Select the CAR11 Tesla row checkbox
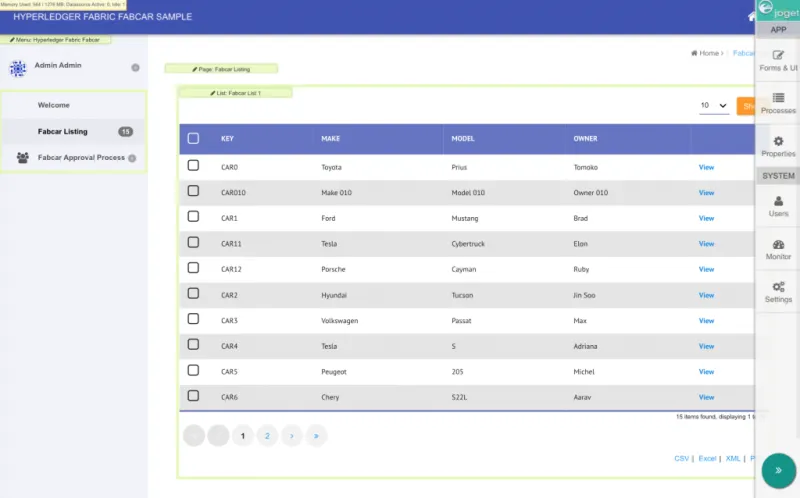 tap(194, 243)
